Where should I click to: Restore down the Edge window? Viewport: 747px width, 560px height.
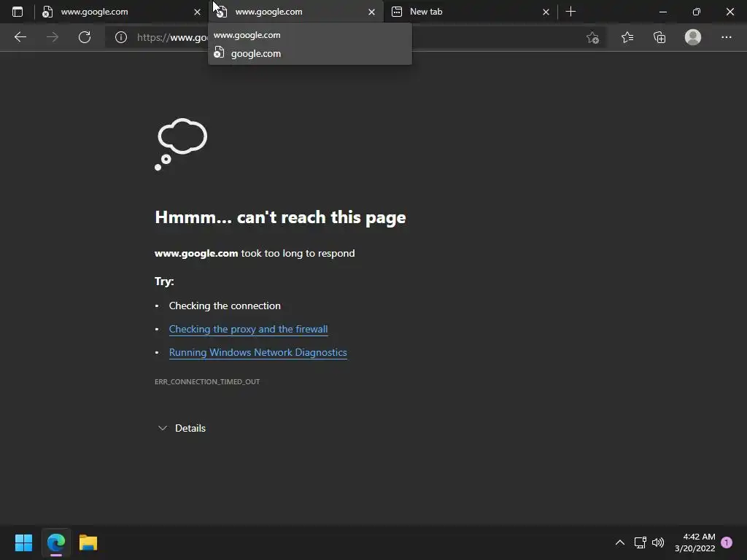[697, 12]
